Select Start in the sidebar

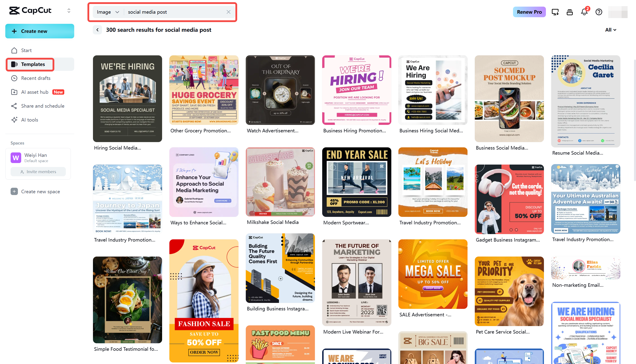26,50
